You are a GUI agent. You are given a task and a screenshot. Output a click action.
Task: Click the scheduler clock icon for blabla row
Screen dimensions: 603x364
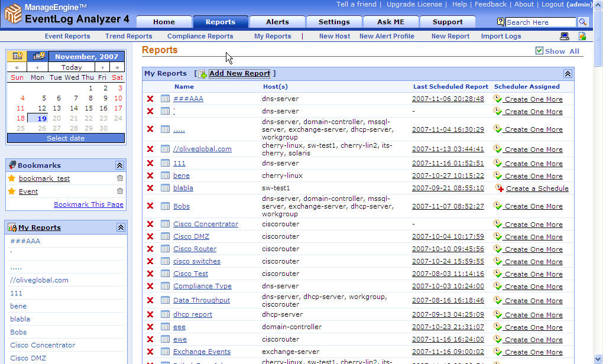coord(500,188)
